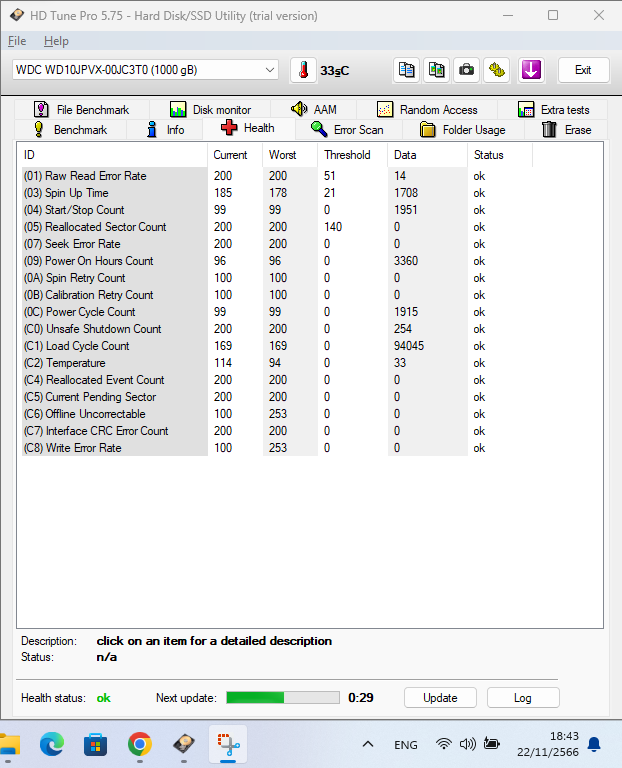Click the Worst column header
Image resolution: width=622 pixels, height=768 pixels.
(x=290, y=155)
